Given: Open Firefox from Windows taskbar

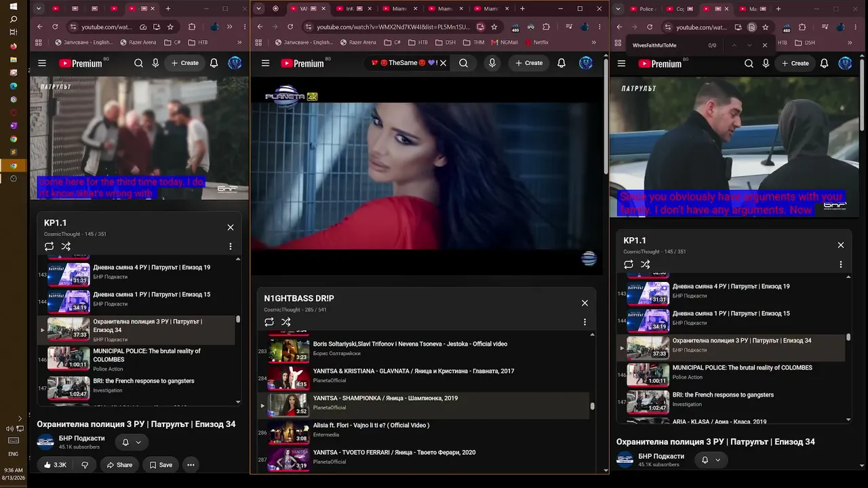Looking at the screenshot, I should (14, 46).
